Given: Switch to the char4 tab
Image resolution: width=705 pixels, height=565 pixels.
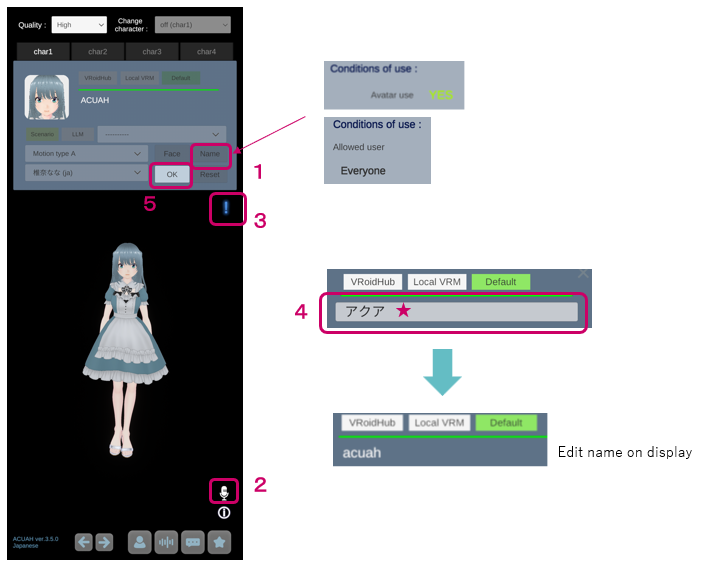Looking at the screenshot, I should click(x=206, y=52).
